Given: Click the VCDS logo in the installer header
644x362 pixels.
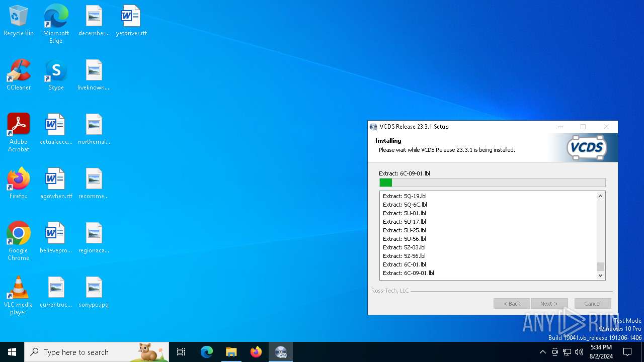Looking at the screenshot, I should pos(587,148).
